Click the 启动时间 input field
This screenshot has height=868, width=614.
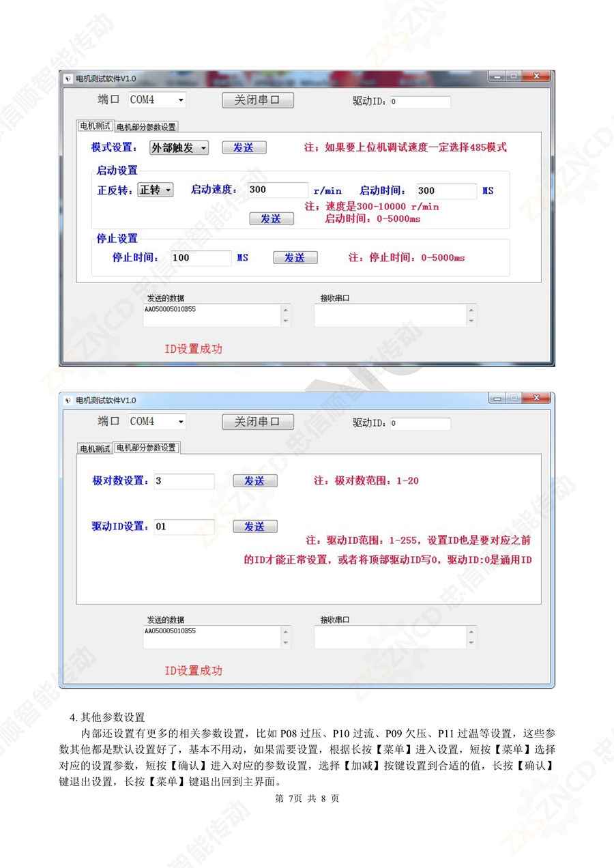point(445,191)
